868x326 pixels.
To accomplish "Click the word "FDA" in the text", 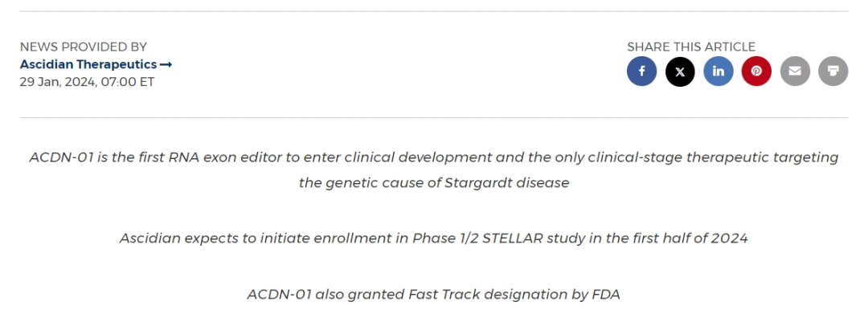I will 605,294.
